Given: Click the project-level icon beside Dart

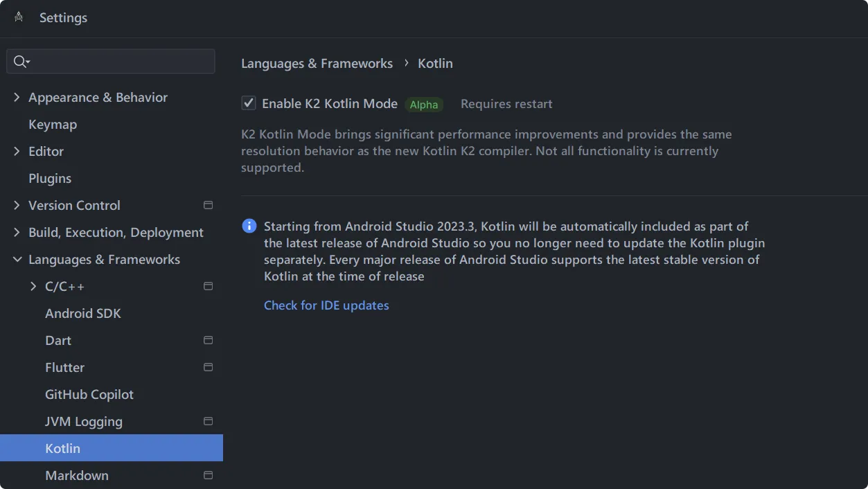Looking at the screenshot, I should 208,340.
